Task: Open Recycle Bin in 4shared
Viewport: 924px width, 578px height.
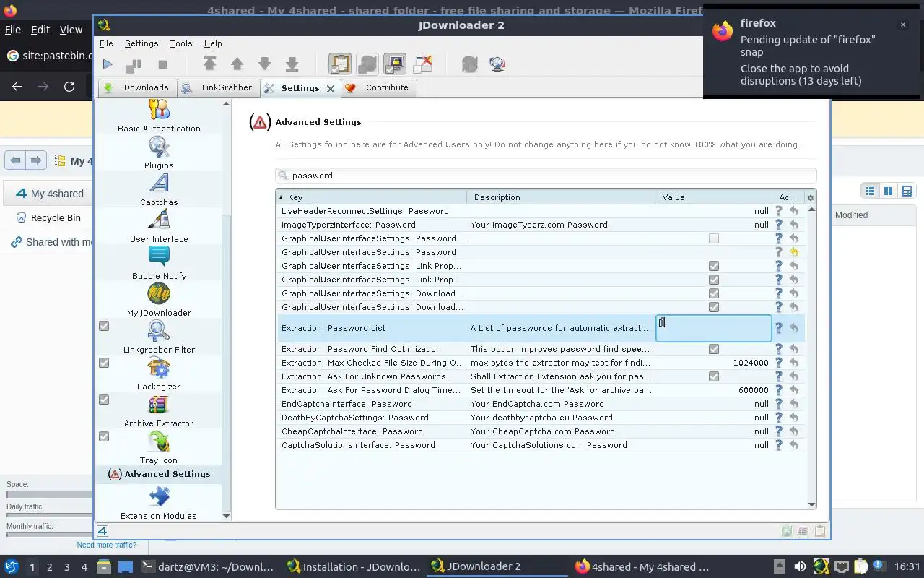Action: pyautogui.click(x=56, y=217)
